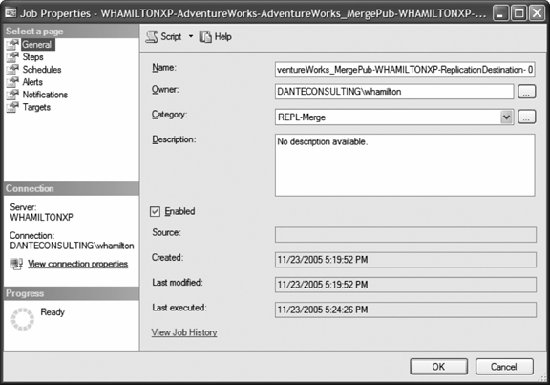Click the Category browse ellipsis button
Screen dimensions: 550x385
(527, 117)
